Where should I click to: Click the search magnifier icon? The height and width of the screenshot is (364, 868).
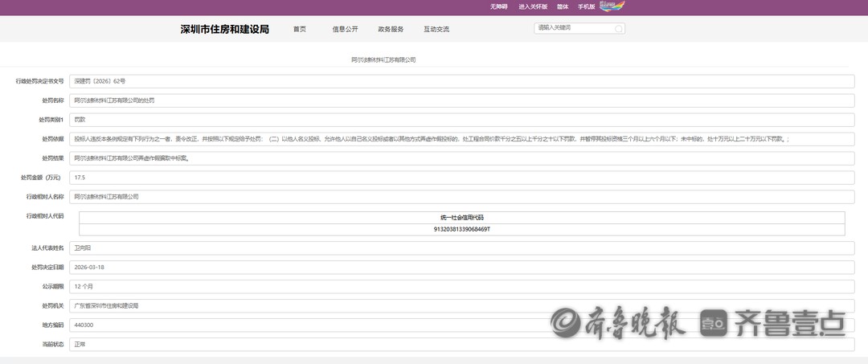coord(619,29)
